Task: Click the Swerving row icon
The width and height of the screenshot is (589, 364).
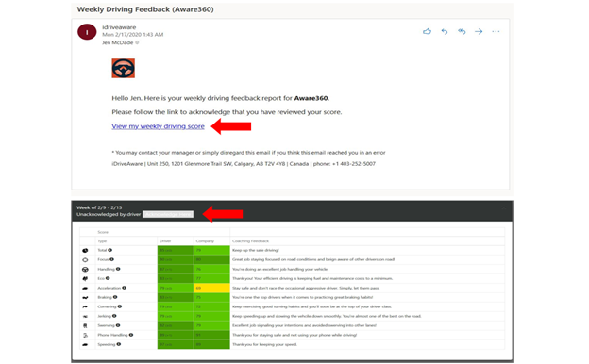Action: tap(85, 325)
